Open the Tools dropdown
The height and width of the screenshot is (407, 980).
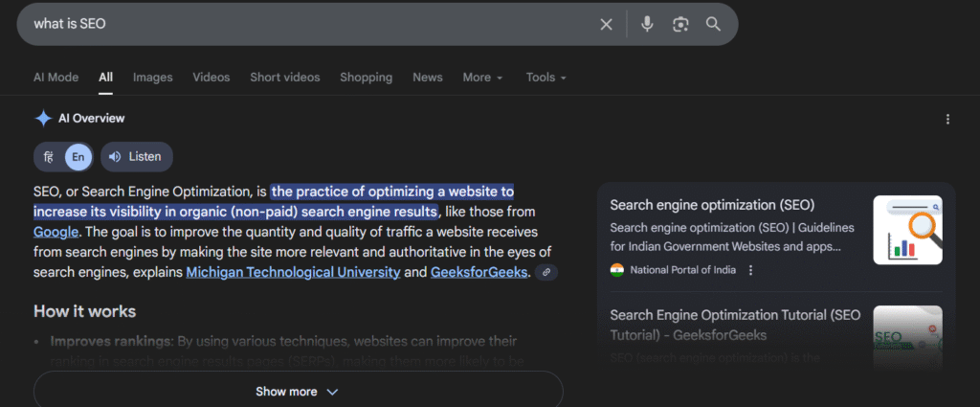546,78
